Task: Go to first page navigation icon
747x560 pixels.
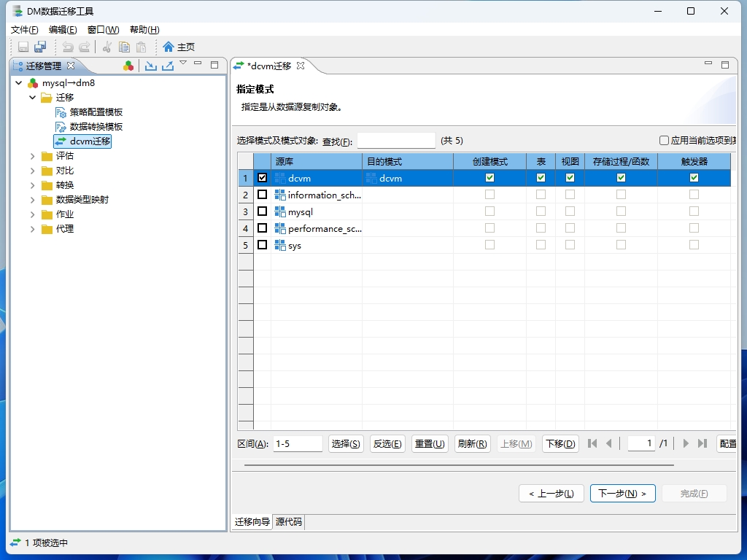Action: (x=592, y=443)
